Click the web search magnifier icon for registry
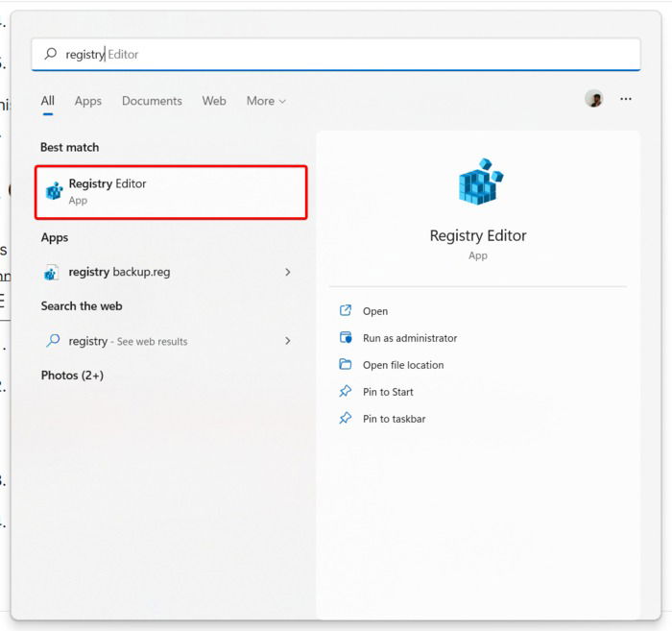This screenshot has width=672, height=631. (x=53, y=341)
